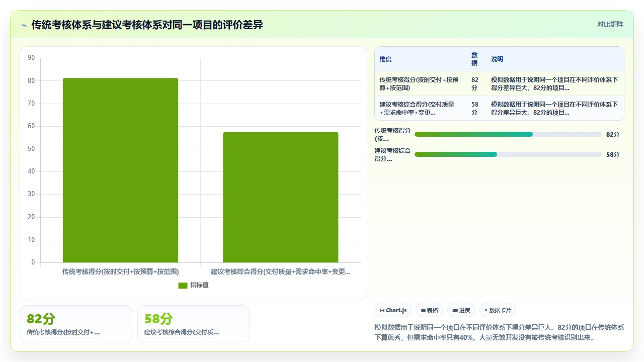The image size is (644, 362).
Task: Click the 指标值 legend label
Action: 199,285
